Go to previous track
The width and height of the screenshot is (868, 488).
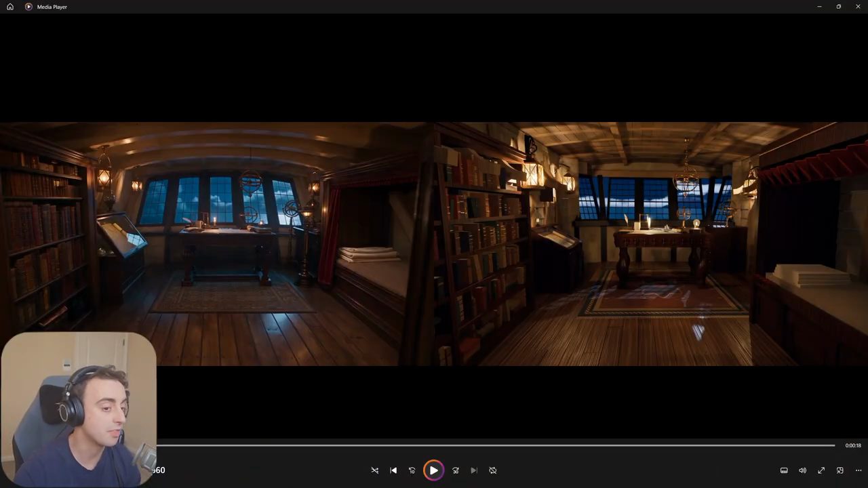(x=393, y=470)
